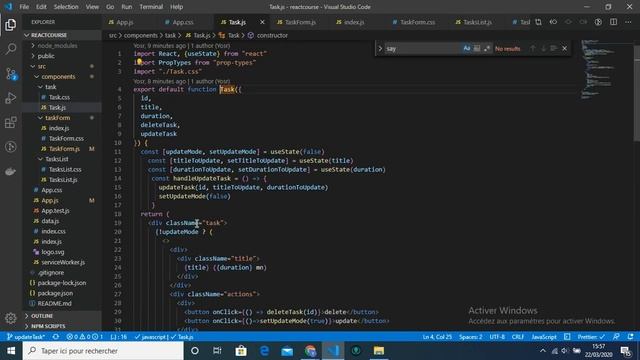
Task: Expand the OUTLINE section
Action: [x=61, y=316]
